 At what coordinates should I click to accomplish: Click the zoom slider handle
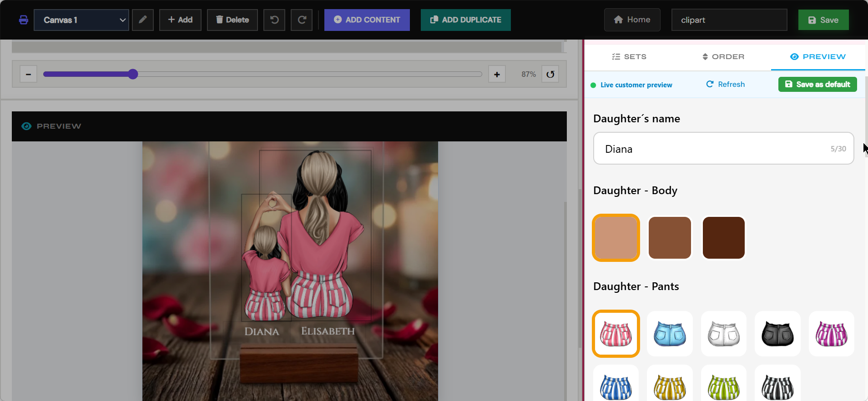pos(133,74)
